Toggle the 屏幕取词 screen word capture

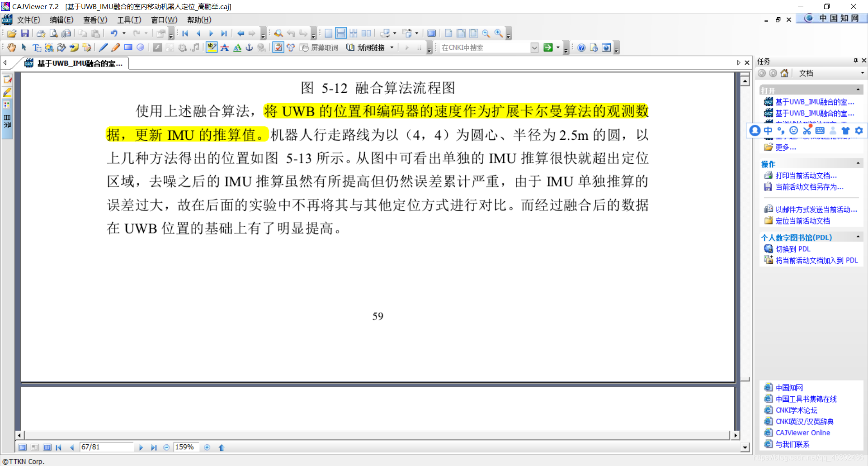[319, 48]
